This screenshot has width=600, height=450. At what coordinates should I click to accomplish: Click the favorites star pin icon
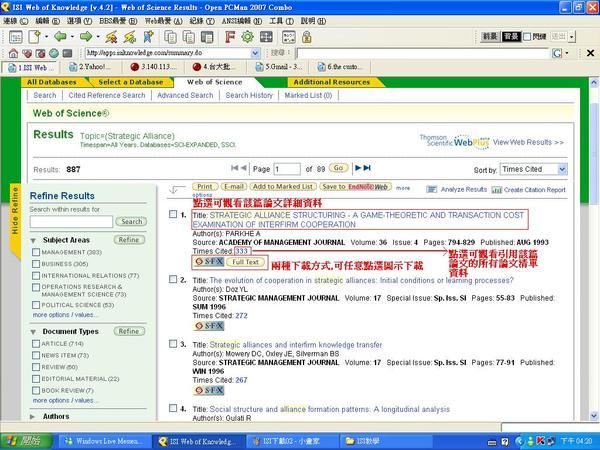tap(148, 37)
